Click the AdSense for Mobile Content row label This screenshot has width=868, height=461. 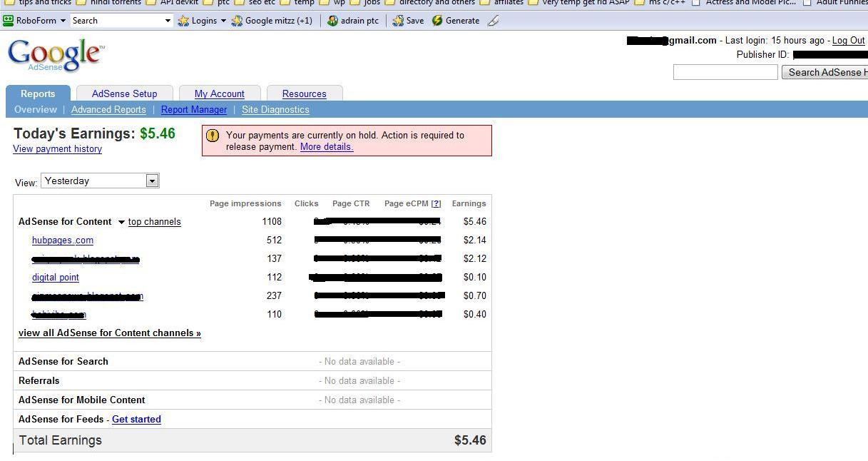click(x=82, y=400)
